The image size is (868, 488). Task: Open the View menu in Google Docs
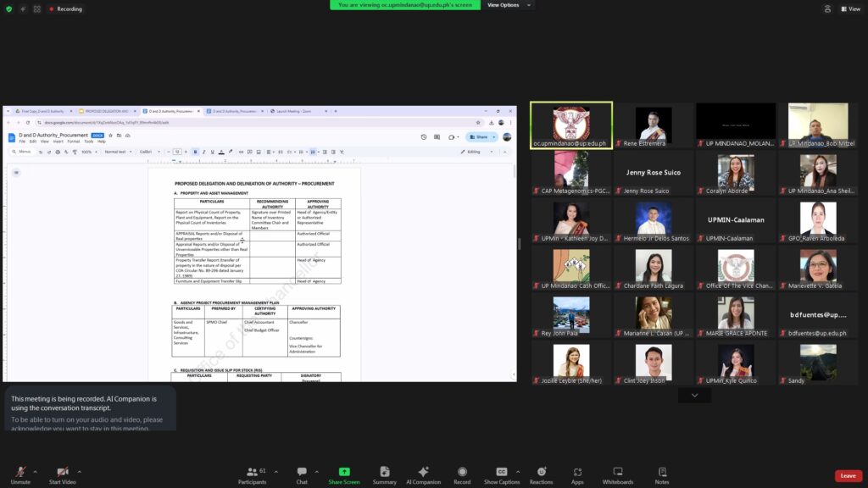45,141
